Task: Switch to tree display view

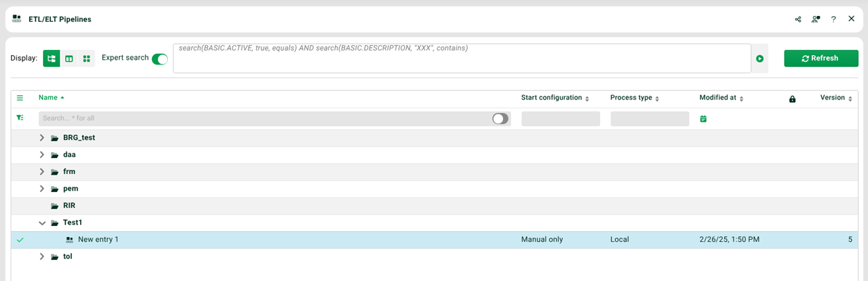Action: [51, 58]
